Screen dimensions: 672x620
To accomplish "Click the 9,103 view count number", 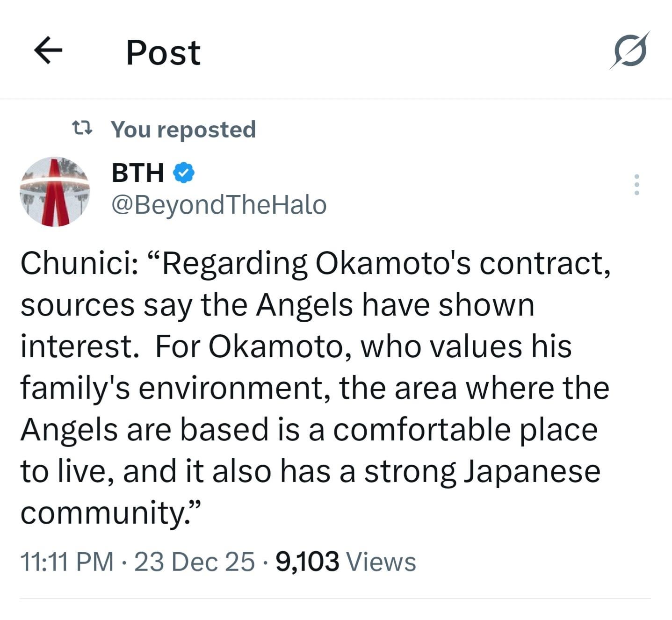I will pos(307,562).
